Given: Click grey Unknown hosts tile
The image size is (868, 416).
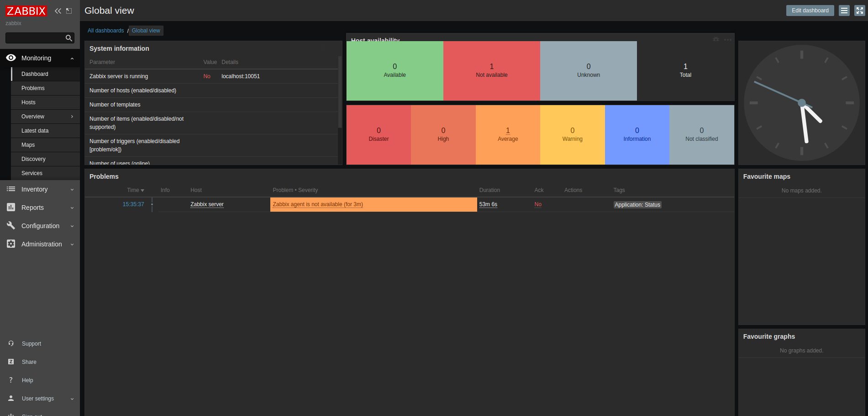Looking at the screenshot, I should (589, 71).
